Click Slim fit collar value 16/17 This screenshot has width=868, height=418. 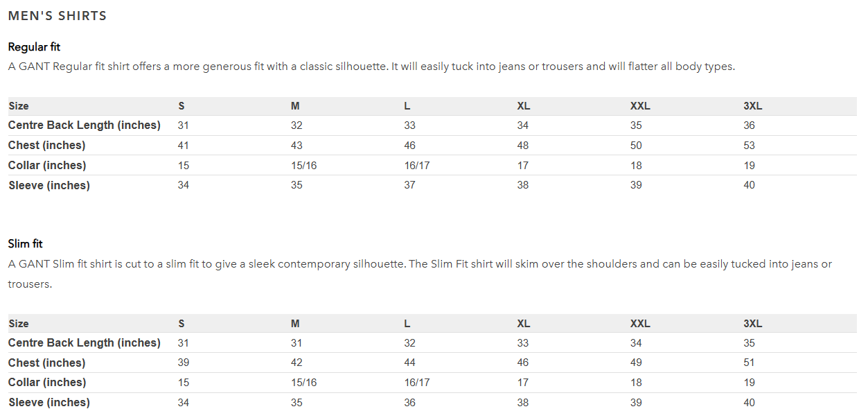[417, 383]
